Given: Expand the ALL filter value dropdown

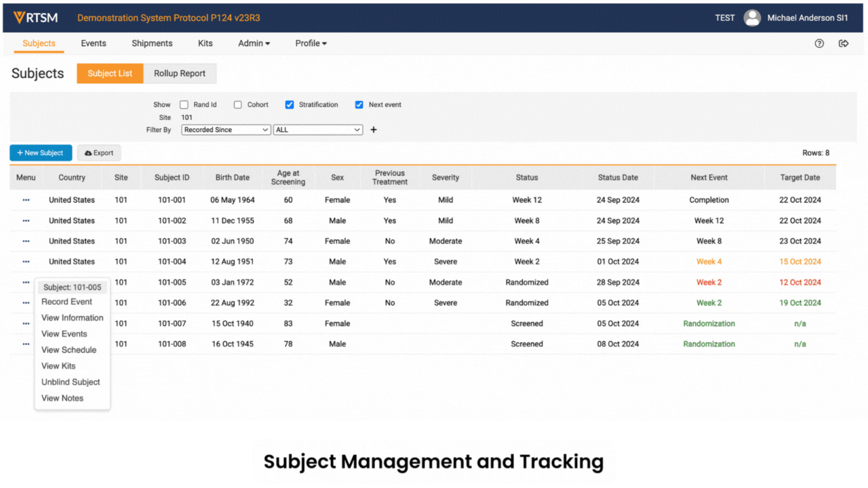Looking at the screenshot, I should point(318,130).
